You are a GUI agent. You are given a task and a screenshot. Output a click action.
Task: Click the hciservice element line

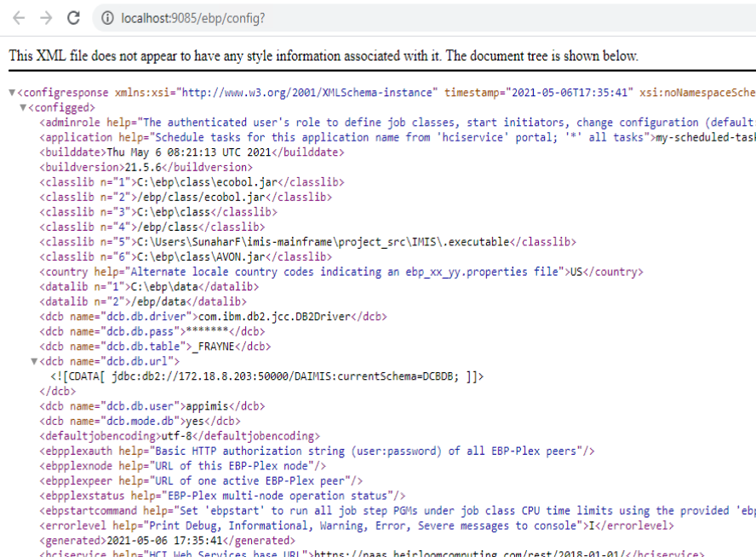(x=372, y=554)
